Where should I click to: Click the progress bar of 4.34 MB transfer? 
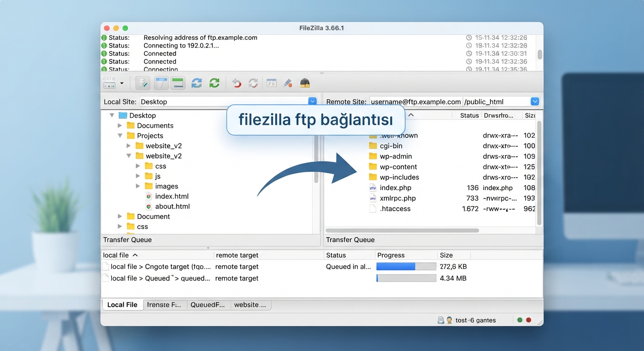tap(406, 278)
